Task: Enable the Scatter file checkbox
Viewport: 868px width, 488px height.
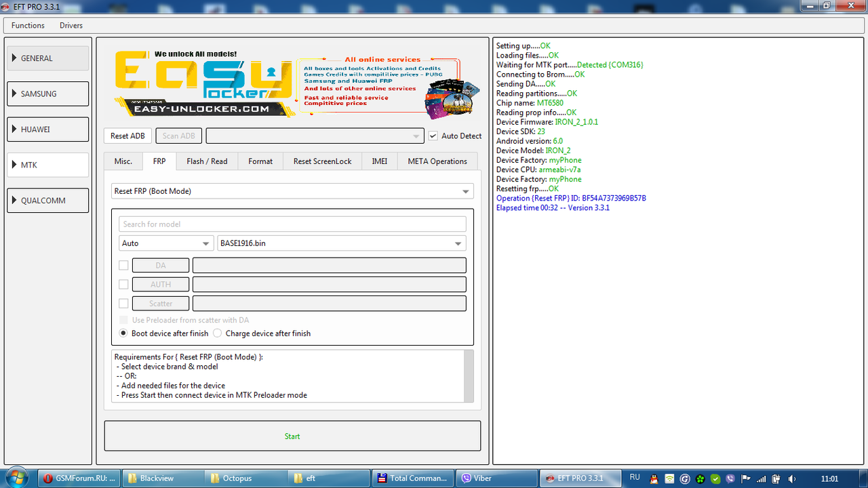Action: point(123,303)
